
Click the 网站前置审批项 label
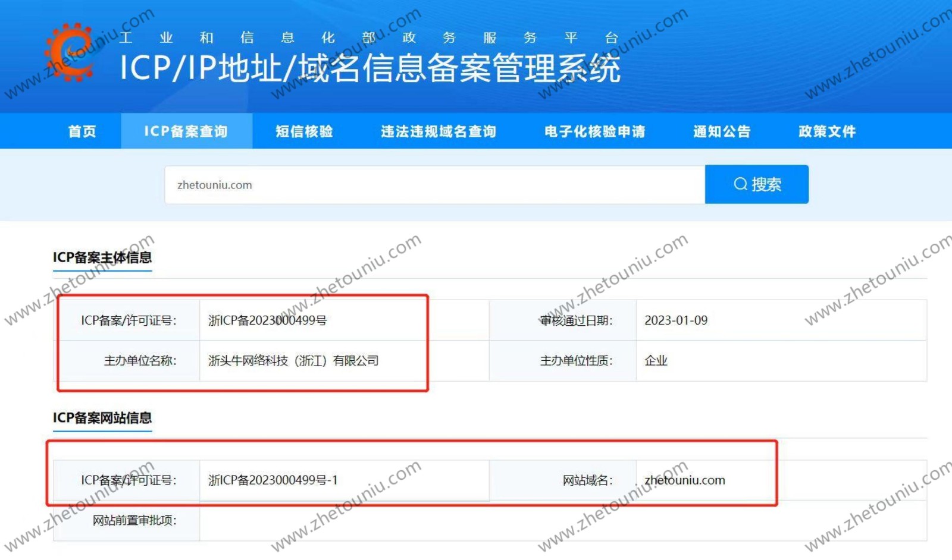pos(134,521)
